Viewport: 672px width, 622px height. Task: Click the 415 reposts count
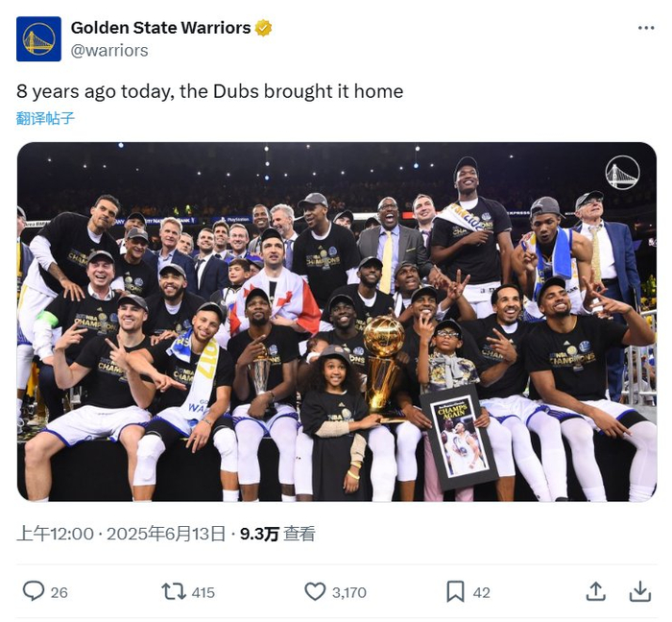pyautogui.click(x=203, y=592)
